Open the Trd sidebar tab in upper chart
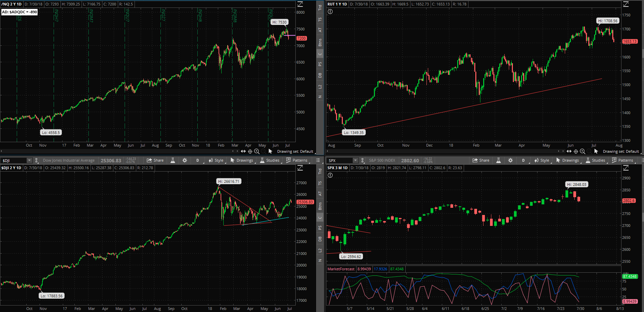This screenshot has height=312, width=644. click(x=320, y=8)
